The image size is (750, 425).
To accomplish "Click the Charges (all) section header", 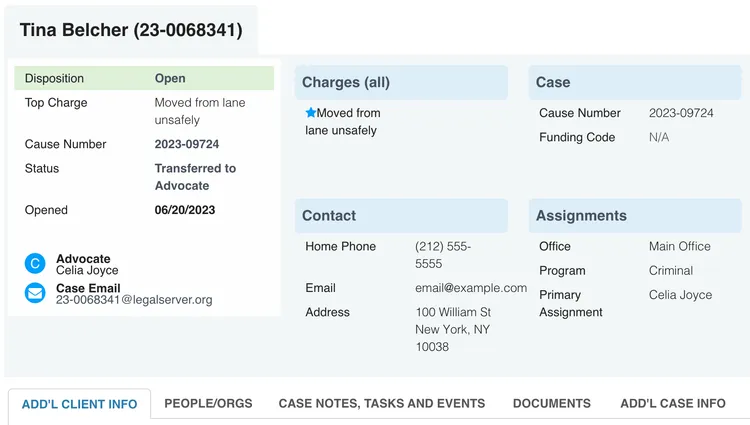I will [346, 83].
